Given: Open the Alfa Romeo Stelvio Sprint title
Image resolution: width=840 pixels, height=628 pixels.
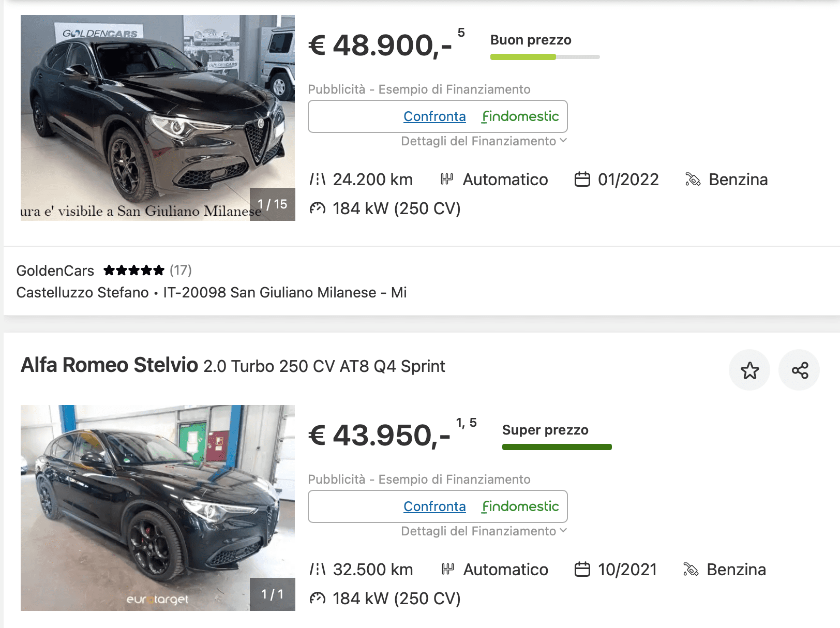Looking at the screenshot, I should point(233,366).
